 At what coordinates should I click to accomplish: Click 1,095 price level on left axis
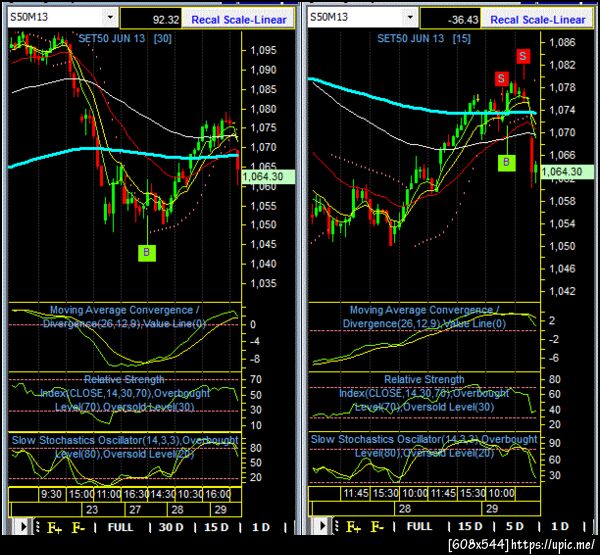point(263,50)
